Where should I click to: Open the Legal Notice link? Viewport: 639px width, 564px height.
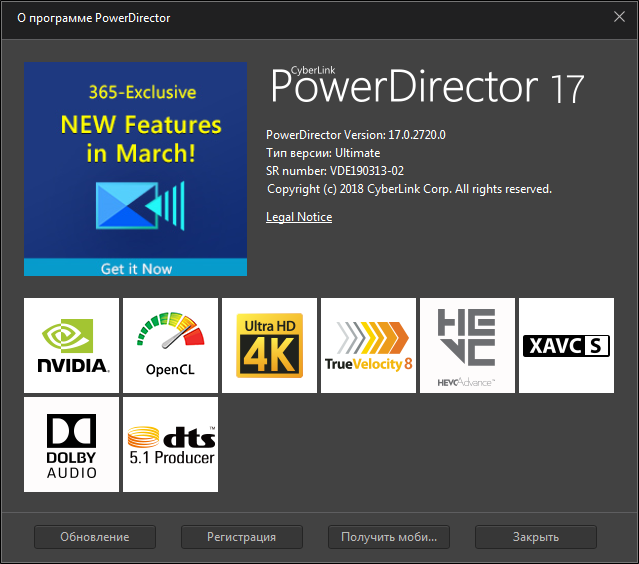point(299,217)
